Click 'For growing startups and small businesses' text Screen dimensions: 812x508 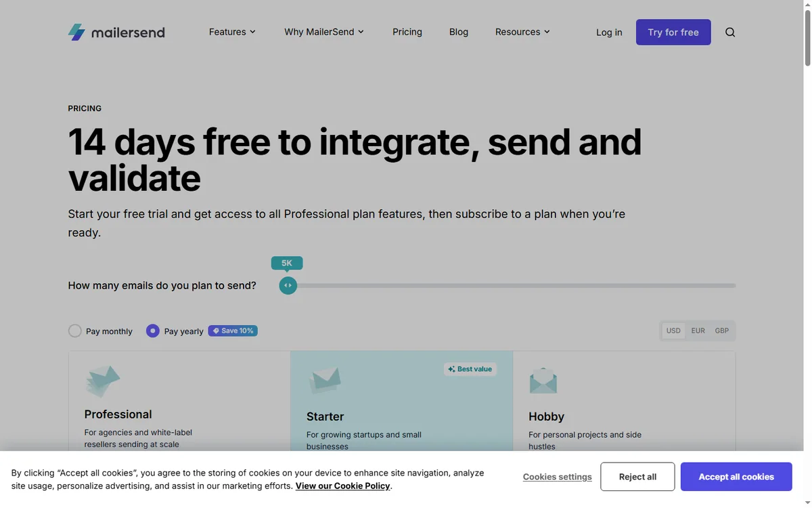(364, 440)
